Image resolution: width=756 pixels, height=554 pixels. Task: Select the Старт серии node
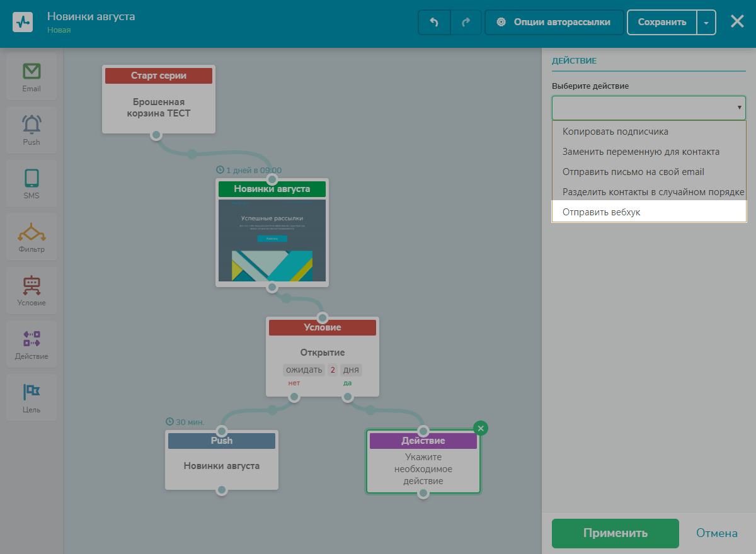[x=159, y=99]
